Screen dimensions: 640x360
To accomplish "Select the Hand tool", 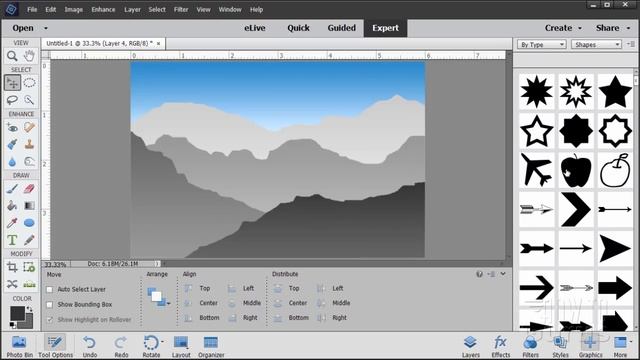I will click(29, 56).
